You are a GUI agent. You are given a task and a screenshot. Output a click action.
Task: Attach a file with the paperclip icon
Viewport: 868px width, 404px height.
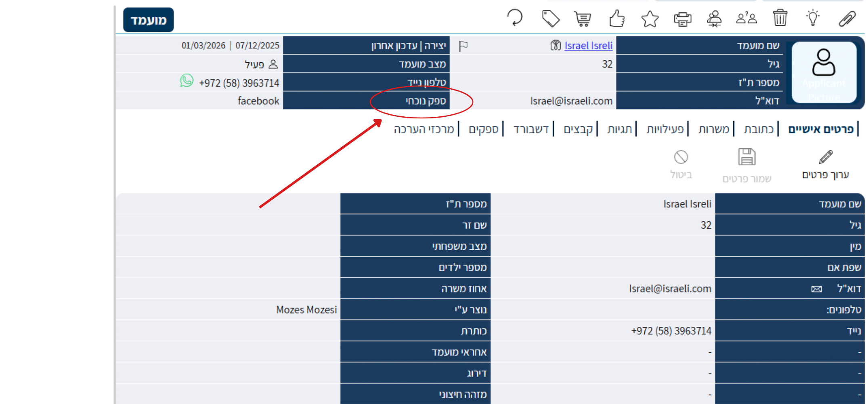(x=847, y=19)
